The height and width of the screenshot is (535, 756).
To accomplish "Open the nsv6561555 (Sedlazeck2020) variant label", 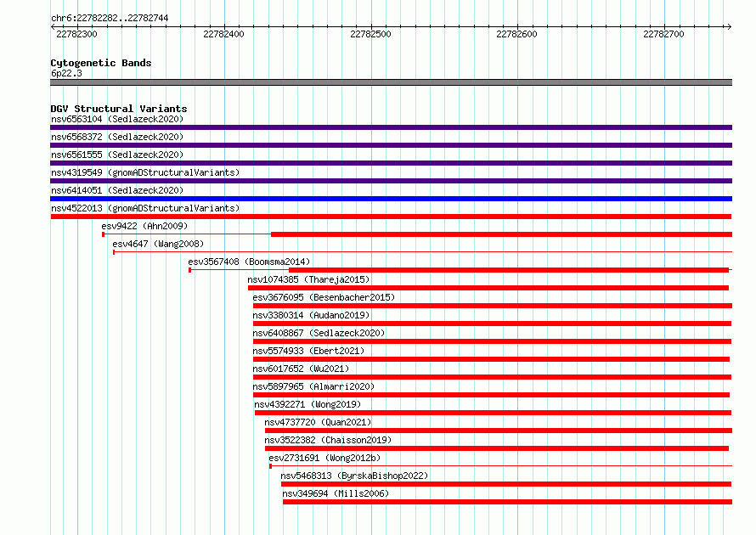I will [x=117, y=155].
